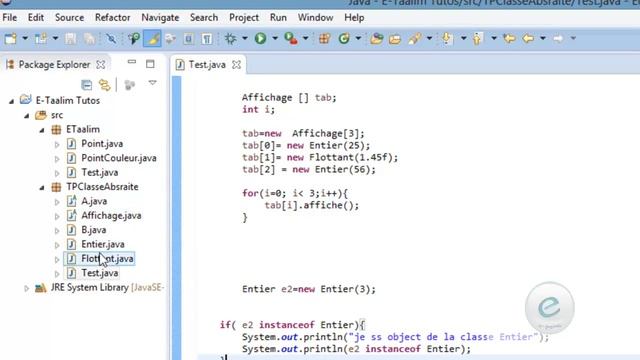Click the Back navigation arrow icon

(x=528, y=39)
